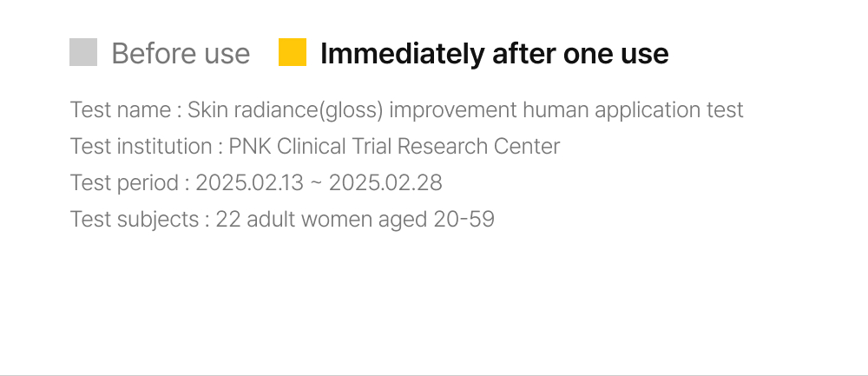Select the "Before use" legend label
868x376 pixels.
pyautogui.click(x=181, y=54)
